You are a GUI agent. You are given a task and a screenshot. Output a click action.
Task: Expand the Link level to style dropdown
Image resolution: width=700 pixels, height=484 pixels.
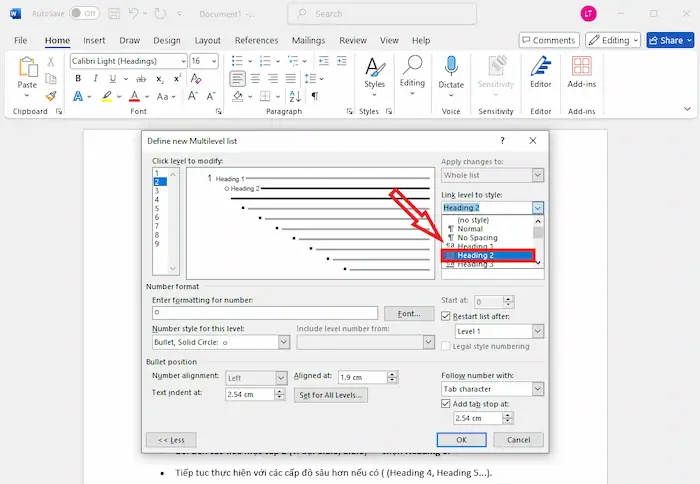click(538, 207)
